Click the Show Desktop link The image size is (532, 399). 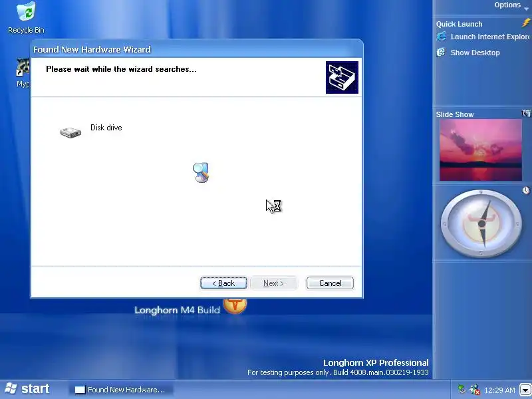click(475, 53)
